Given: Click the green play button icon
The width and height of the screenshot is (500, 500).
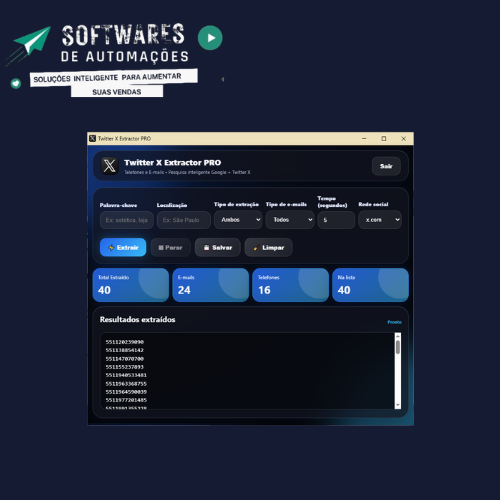Looking at the screenshot, I should pos(210,38).
